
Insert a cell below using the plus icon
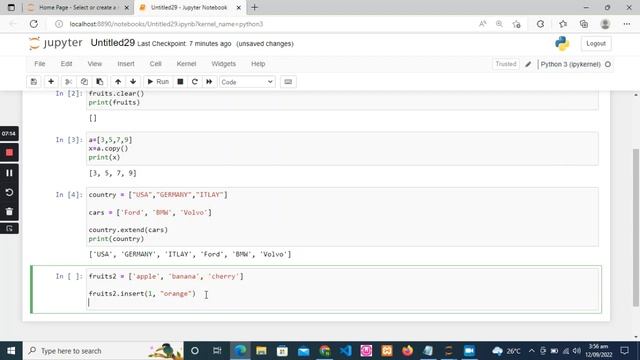(51, 82)
